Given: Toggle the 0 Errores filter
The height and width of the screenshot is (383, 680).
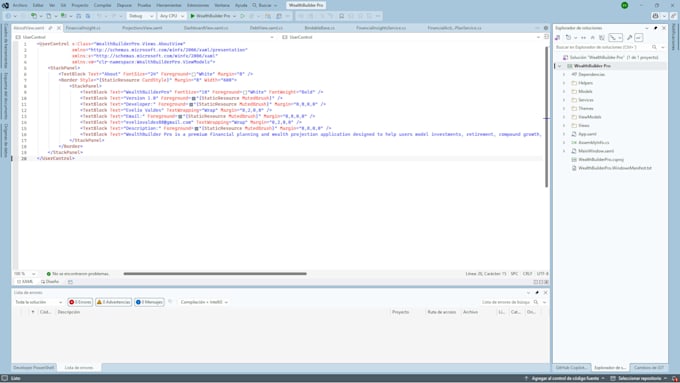Looking at the screenshot, I should tap(80, 302).
